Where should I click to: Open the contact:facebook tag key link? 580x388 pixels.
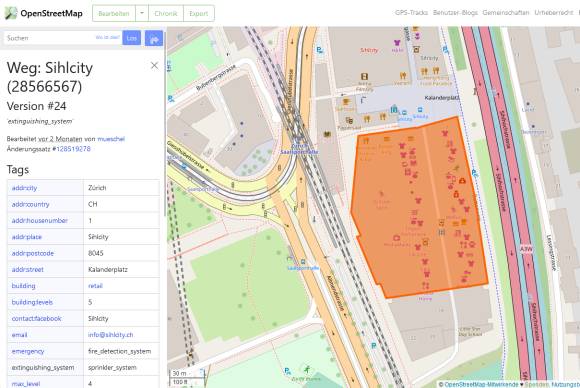pyautogui.click(x=36, y=318)
